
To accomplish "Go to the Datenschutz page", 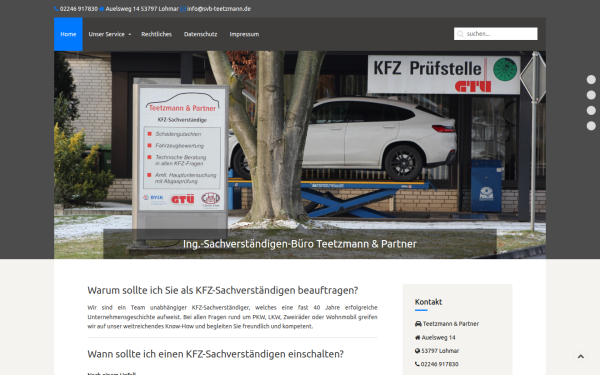I will 201,34.
